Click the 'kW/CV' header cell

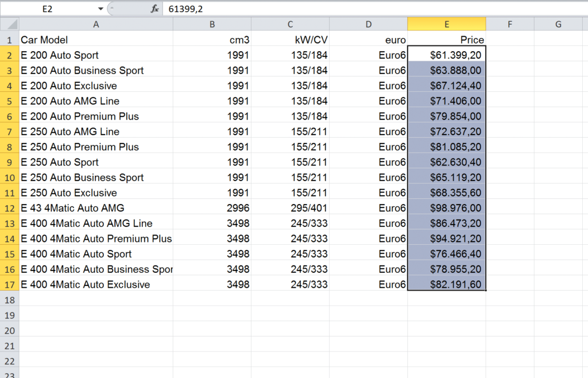click(x=290, y=40)
